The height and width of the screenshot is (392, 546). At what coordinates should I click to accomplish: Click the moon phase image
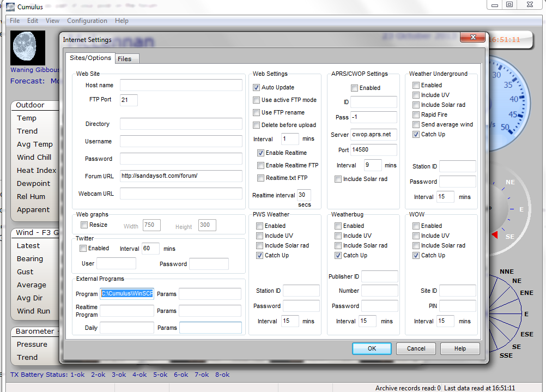[x=28, y=48]
